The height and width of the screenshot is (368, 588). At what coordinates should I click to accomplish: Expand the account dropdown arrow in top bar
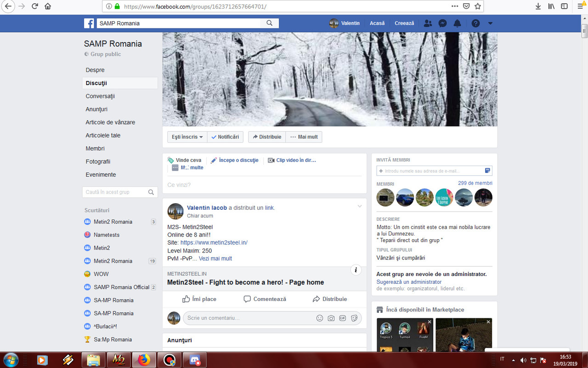click(x=490, y=23)
